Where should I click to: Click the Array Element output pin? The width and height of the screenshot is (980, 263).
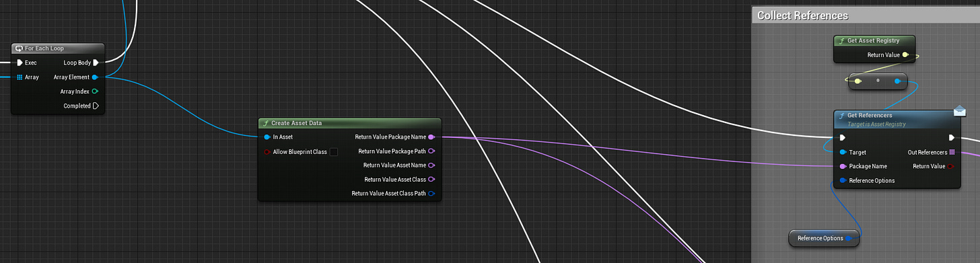pos(95,77)
